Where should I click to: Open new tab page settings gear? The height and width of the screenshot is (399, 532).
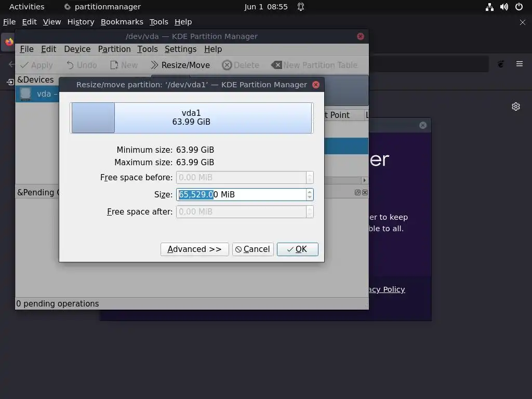[516, 107]
